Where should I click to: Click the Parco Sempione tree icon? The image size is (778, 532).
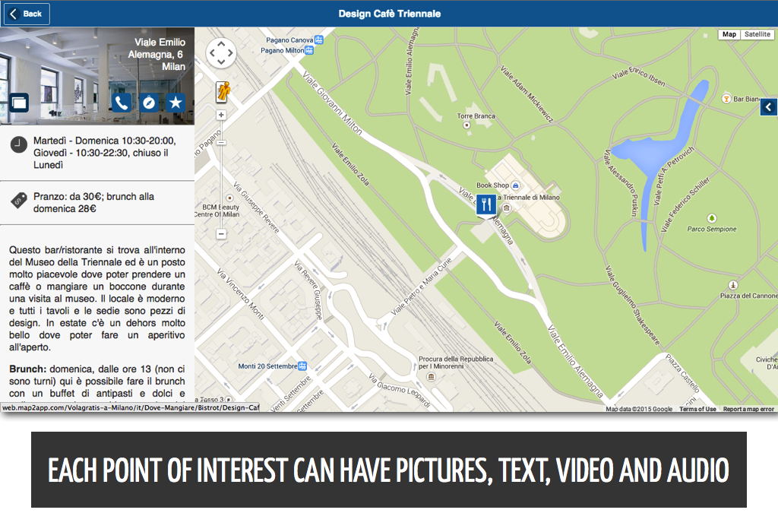pyautogui.click(x=711, y=218)
